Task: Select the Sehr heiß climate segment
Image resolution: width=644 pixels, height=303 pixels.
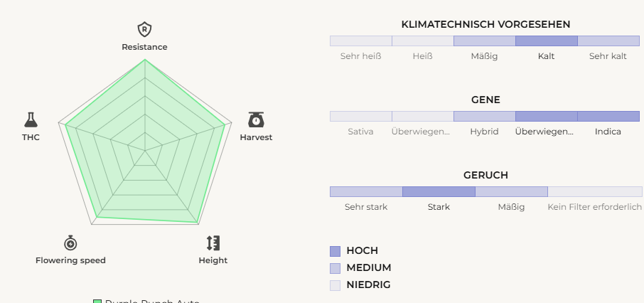Action: pos(361,41)
